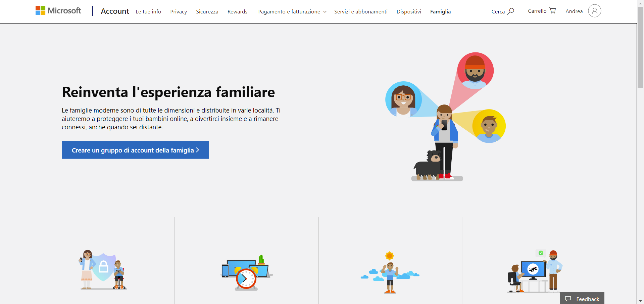Click the scrollbar up arrow
The height and width of the screenshot is (304, 644).
pyautogui.click(x=640, y=3)
